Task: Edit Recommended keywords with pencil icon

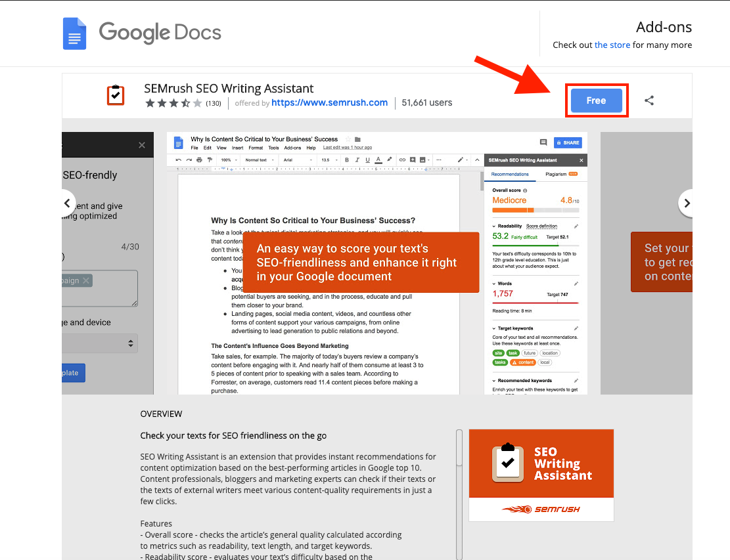Action: point(576,381)
